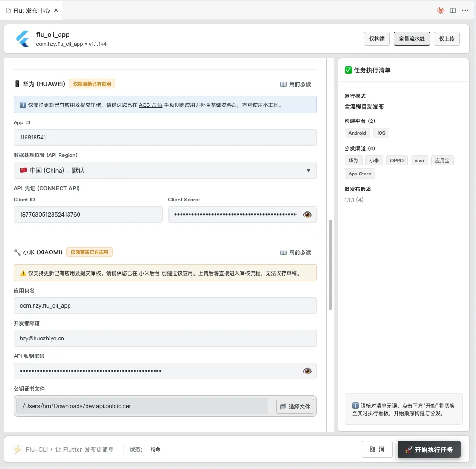
Task: Click the 应用宝 channel tag
Action: [442, 160]
